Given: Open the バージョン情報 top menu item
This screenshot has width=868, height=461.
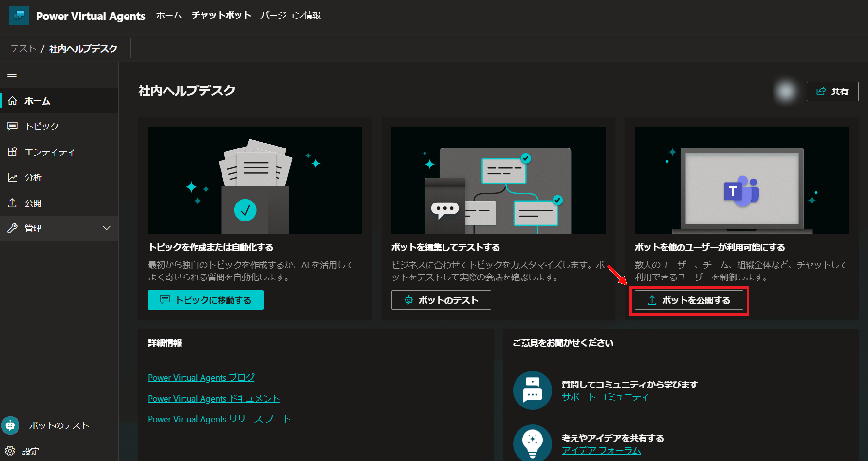Looking at the screenshot, I should (291, 16).
